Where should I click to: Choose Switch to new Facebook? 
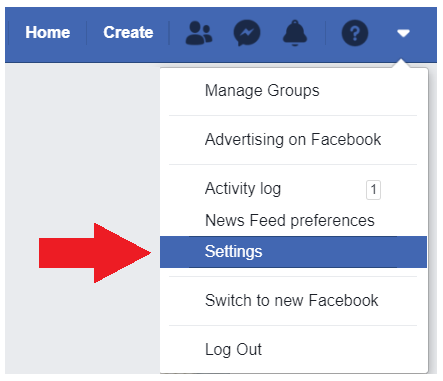point(293,300)
